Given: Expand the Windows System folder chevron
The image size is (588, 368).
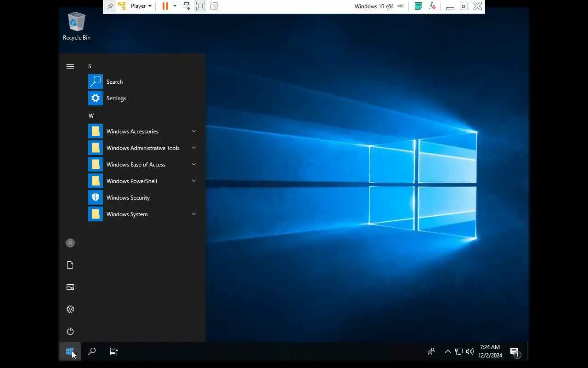Looking at the screenshot, I should pyautogui.click(x=194, y=214).
